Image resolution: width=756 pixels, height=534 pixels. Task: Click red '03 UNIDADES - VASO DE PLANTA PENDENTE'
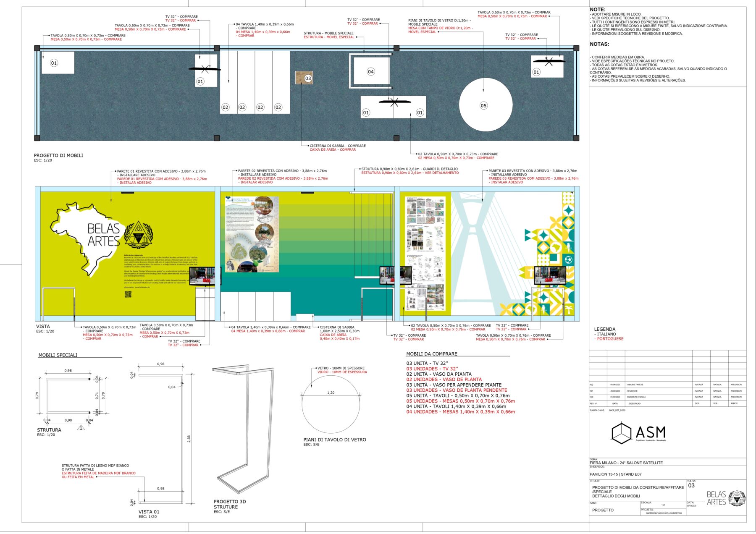[x=457, y=390]
